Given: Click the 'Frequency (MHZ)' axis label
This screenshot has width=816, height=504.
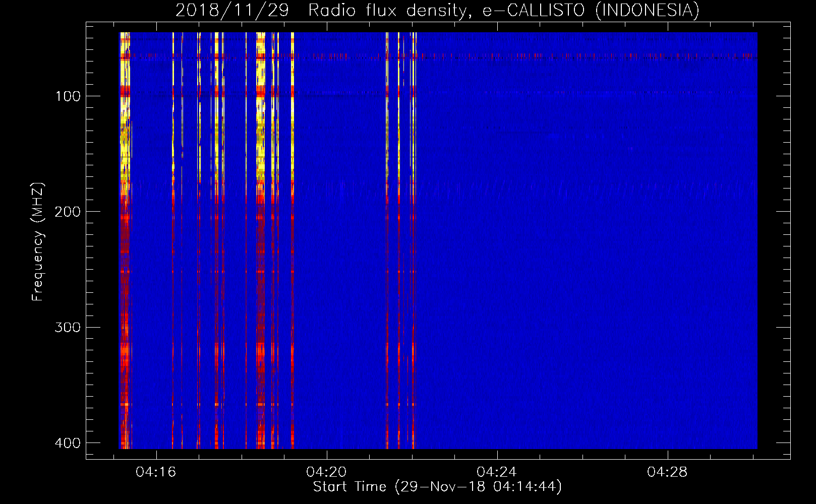Looking at the screenshot, I should tap(38, 242).
